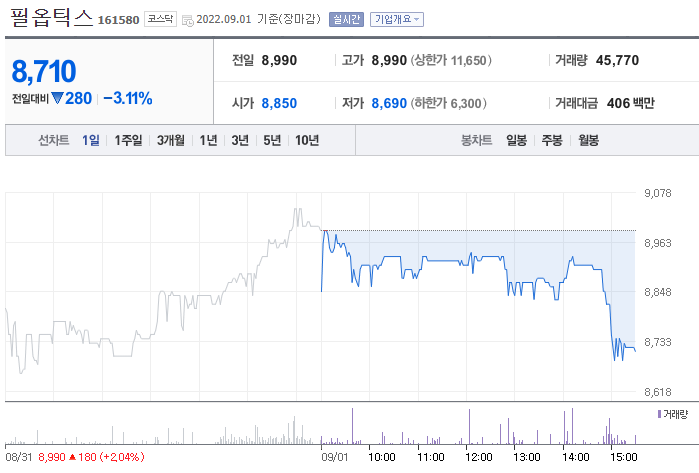The width and height of the screenshot is (699, 473).
Task: Open the 기업개요 dropdown
Action: click(x=396, y=20)
